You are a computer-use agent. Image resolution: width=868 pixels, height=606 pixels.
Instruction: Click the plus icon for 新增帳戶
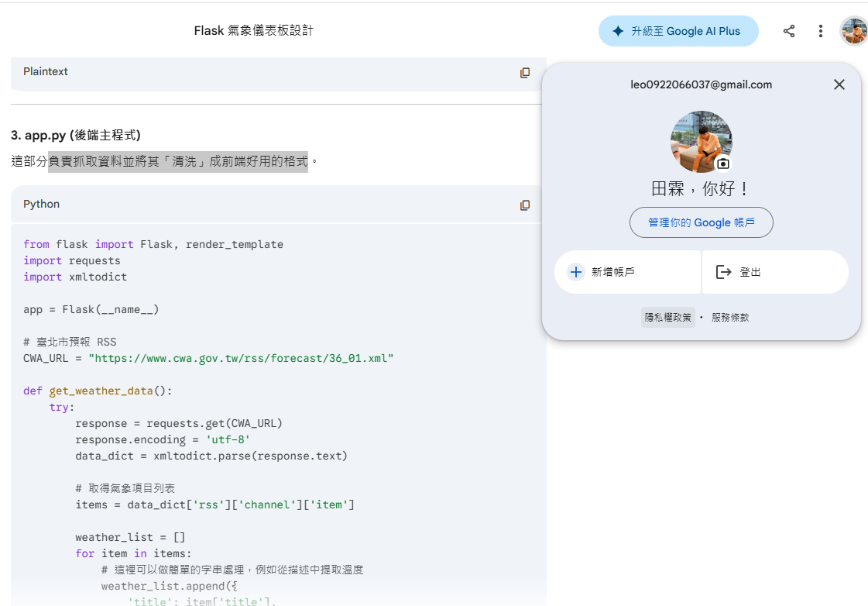[575, 272]
